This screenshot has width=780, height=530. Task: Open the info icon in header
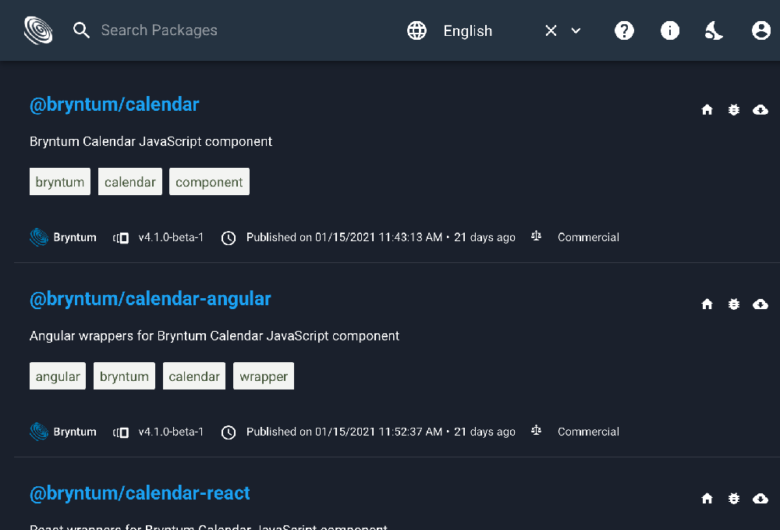(670, 31)
